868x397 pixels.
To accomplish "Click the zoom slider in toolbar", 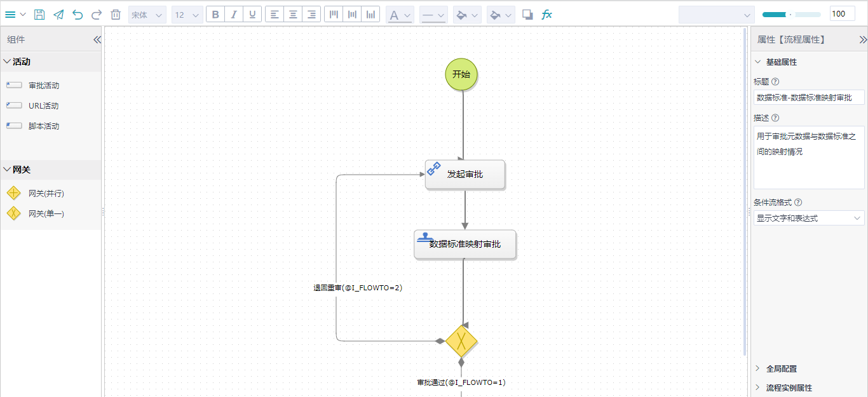I will coord(791,15).
